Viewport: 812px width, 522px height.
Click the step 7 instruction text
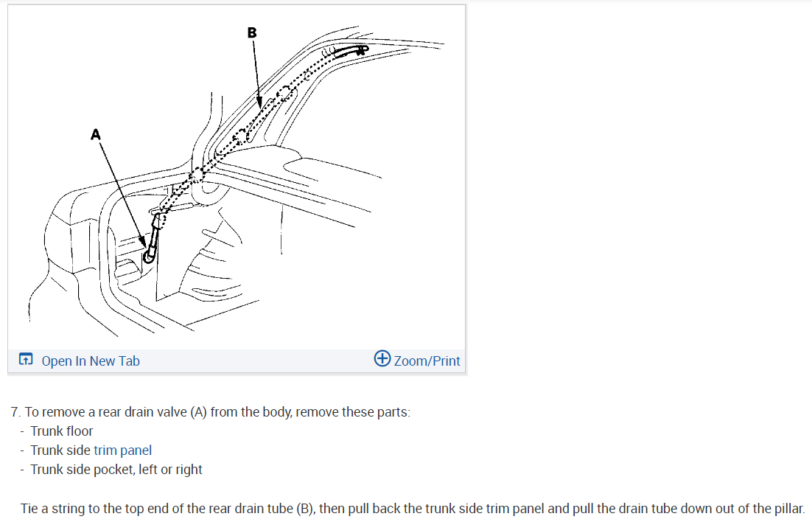[x=210, y=412]
